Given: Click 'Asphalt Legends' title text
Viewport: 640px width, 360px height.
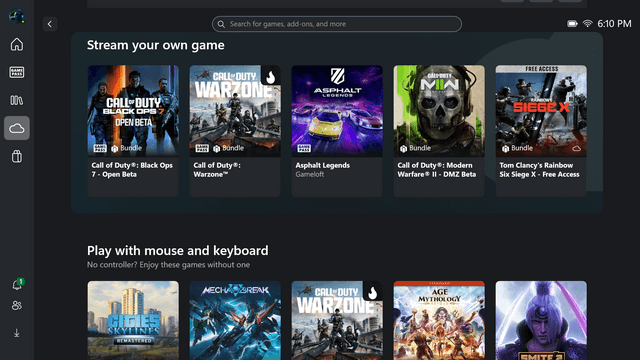Looking at the screenshot, I should click(x=322, y=165).
